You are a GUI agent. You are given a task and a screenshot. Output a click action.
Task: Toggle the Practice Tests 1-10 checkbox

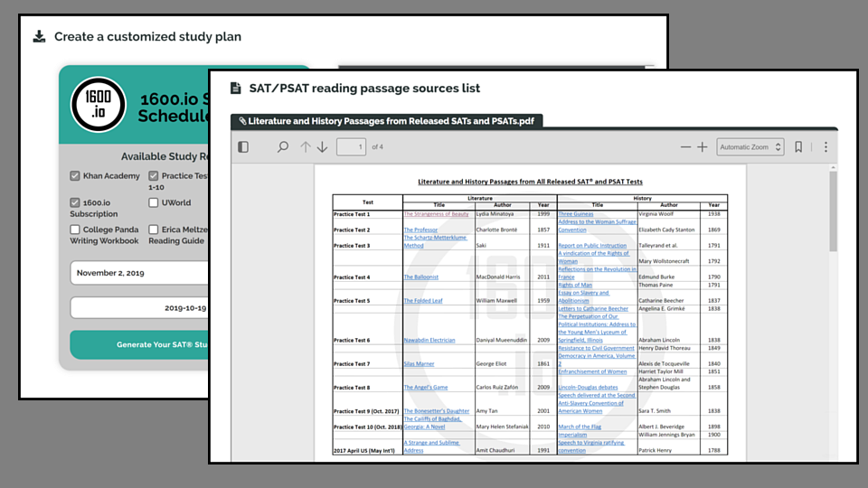(154, 176)
